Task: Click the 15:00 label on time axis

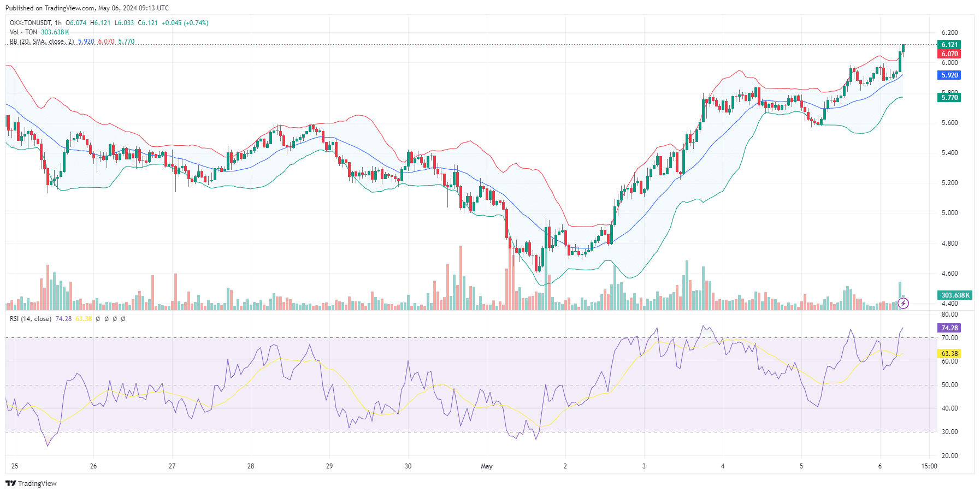Action: coord(929,466)
